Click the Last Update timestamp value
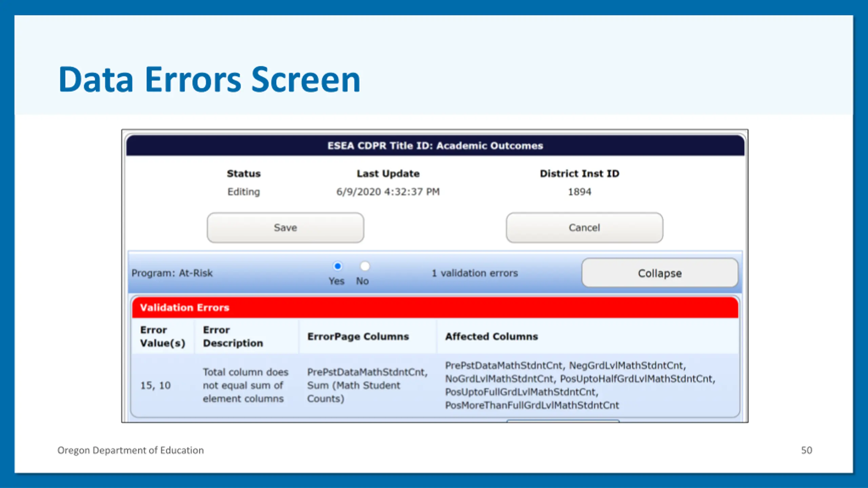This screenshot has height=488, width=868. tap(388, 192)
